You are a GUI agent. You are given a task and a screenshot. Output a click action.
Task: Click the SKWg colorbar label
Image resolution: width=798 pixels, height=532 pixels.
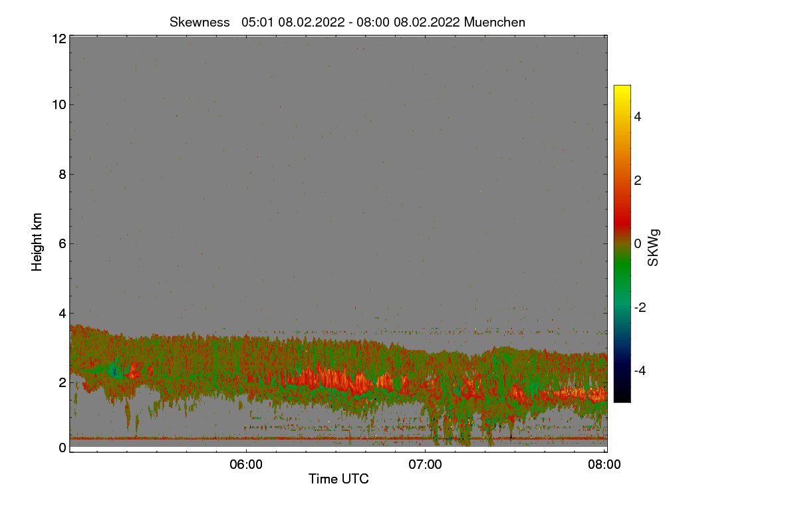[654, 247]
